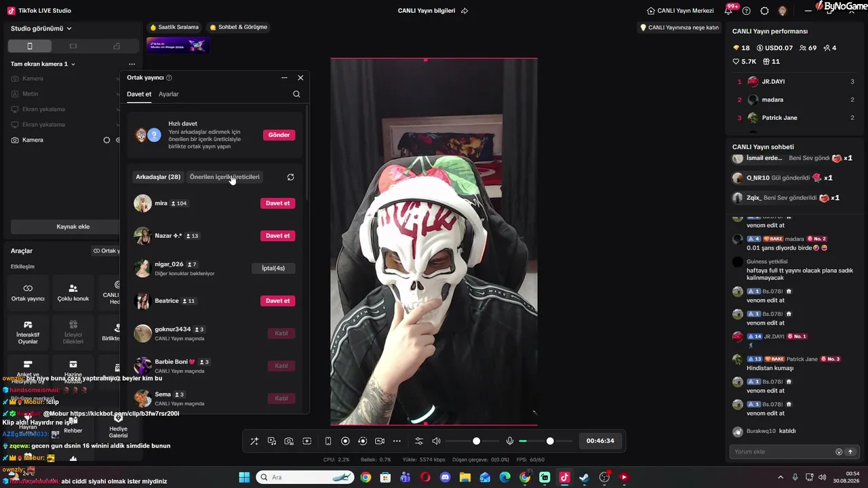Open help icon beside Ortak yayıncı title
868x488 pixels.
click(x=169, y=78)
